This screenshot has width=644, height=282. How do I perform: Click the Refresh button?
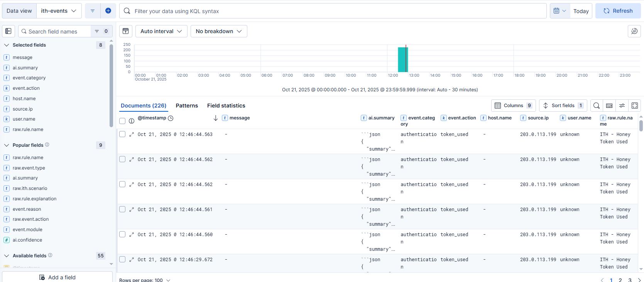click(x=618, y=11)
